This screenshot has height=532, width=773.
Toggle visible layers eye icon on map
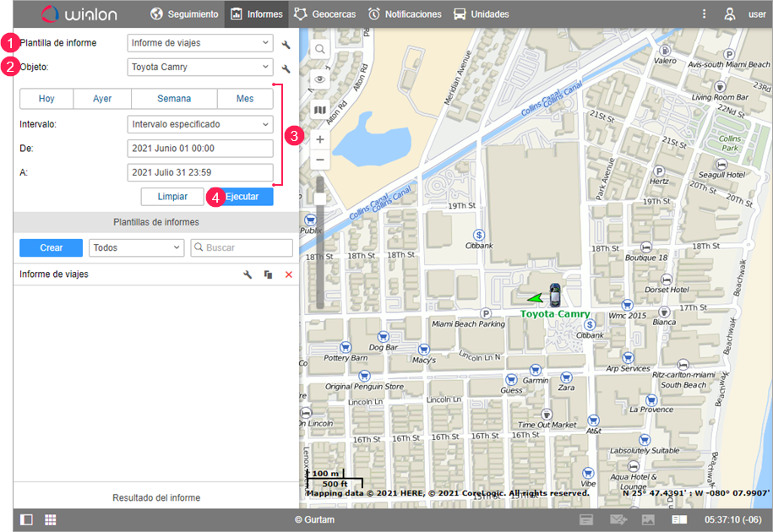tap(320, 79)
